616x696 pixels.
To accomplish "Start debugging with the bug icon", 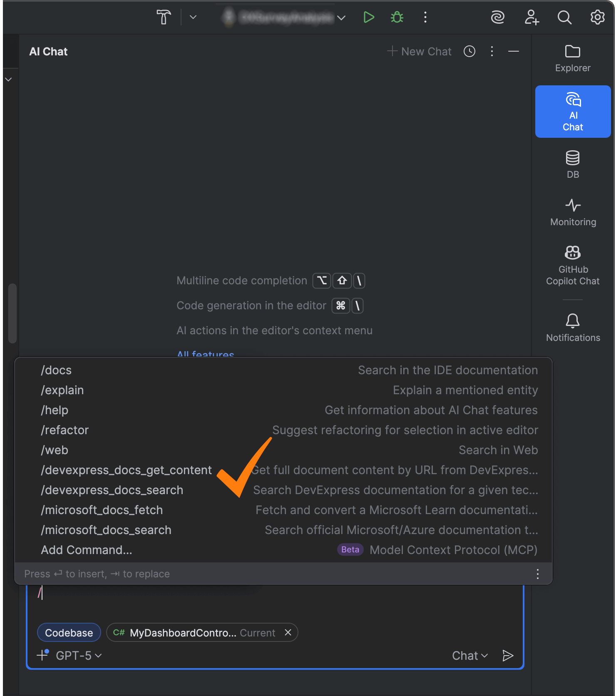I will (397, 17).
